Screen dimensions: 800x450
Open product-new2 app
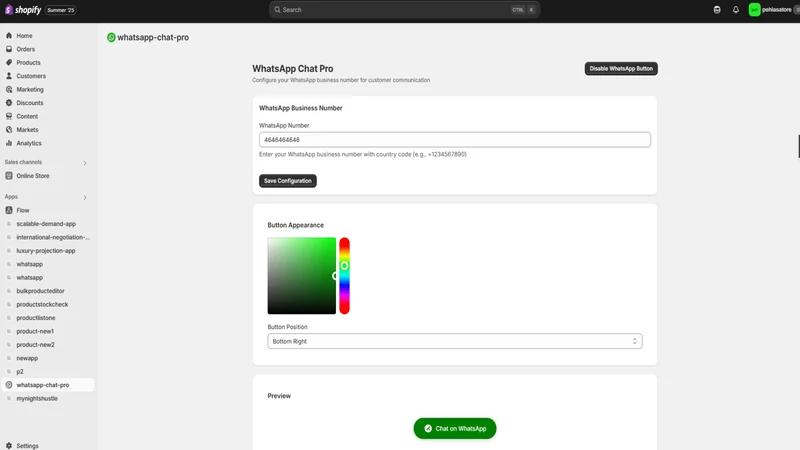tap(35, 344)
